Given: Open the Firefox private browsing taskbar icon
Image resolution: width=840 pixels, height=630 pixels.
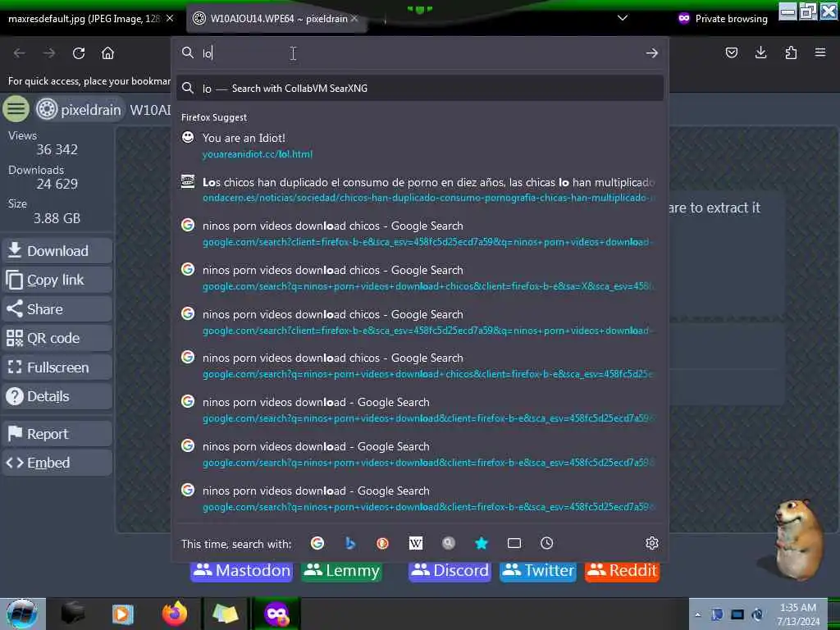Looking at the screenshot, I should (x=276, y=614).
